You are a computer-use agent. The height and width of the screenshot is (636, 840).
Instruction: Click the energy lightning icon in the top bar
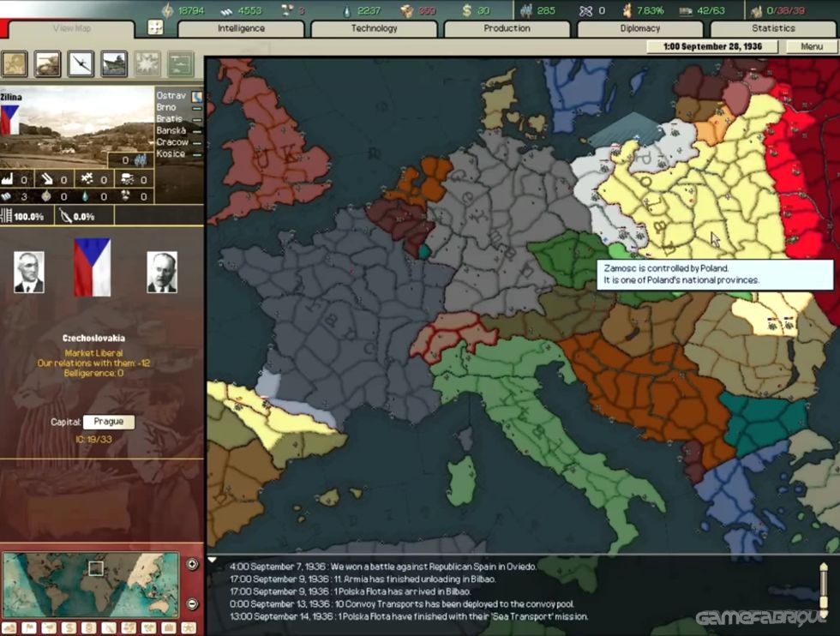pos(168,10)
